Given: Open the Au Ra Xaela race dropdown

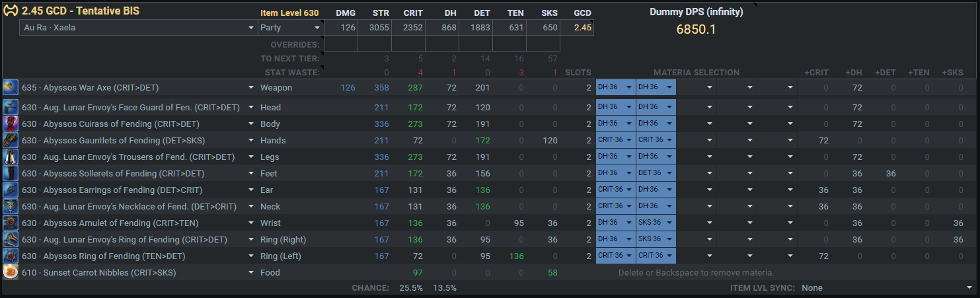Looking at the screenshot, I should pyautogui.click(x=138, y=28).
